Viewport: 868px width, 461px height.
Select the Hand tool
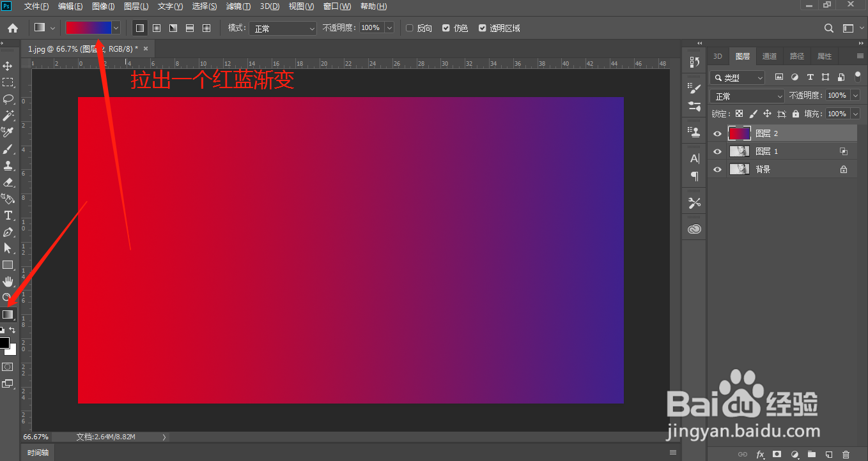click(x=8, y=282)
